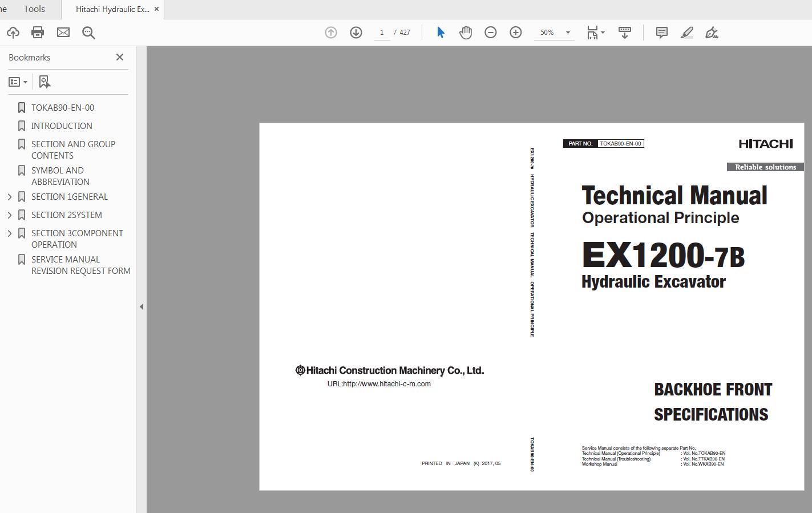Activate the hand pan tool

(x=466, y=33)
